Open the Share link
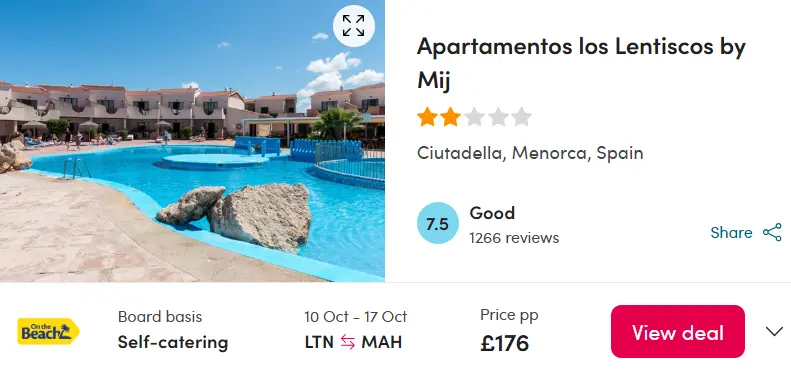 pyautogui.click(x=731, y=233)
